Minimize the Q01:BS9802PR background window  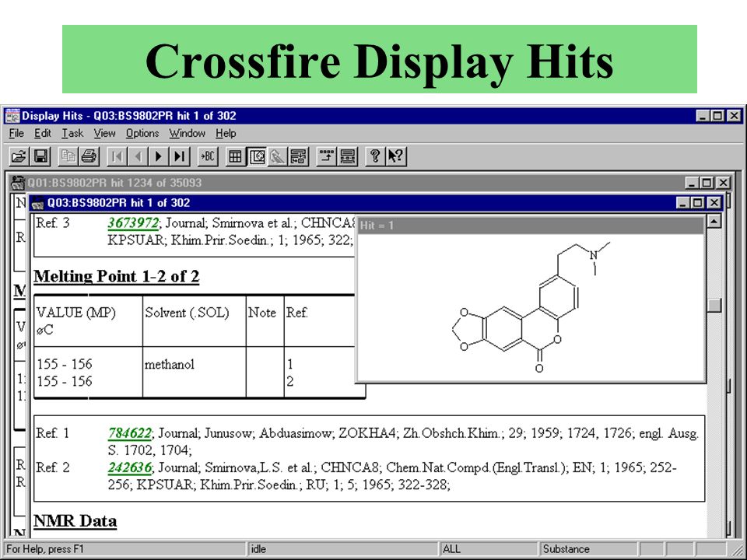[x=693, y=183]
